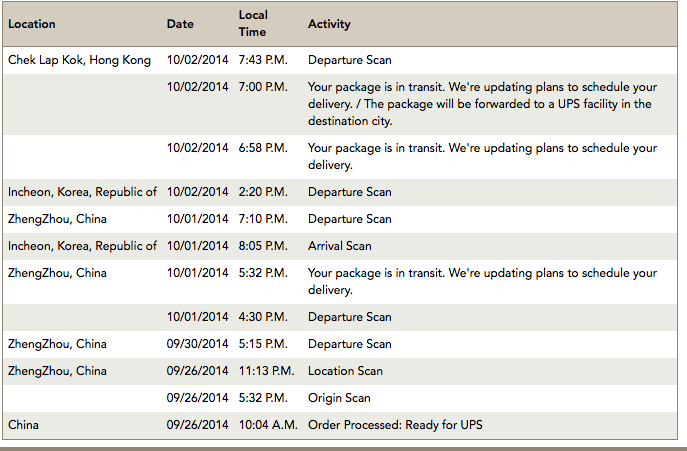Click the Date column header
The height and width of the screenshot is (451, 687).
(x=180, y=24)
